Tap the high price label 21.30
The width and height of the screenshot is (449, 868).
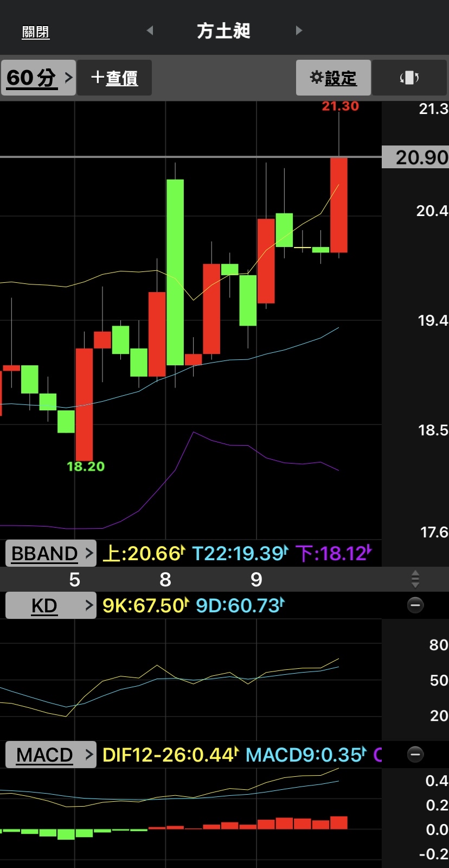(341, 106)
